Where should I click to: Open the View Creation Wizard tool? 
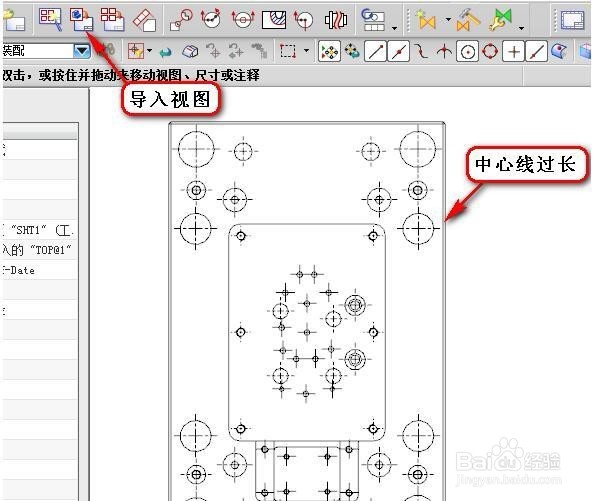point(50,19)
